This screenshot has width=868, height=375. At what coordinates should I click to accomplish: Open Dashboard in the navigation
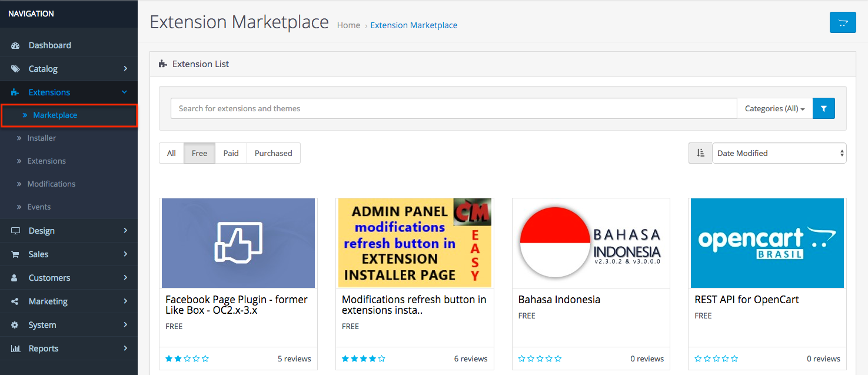coord(69,45)
